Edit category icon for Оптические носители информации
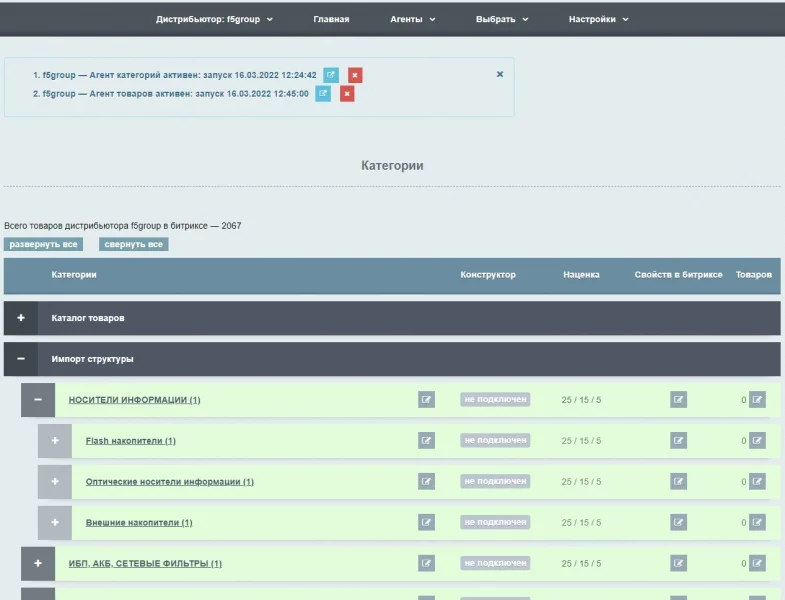This screenshot has height=600, width=785. (x=427, y=481)
